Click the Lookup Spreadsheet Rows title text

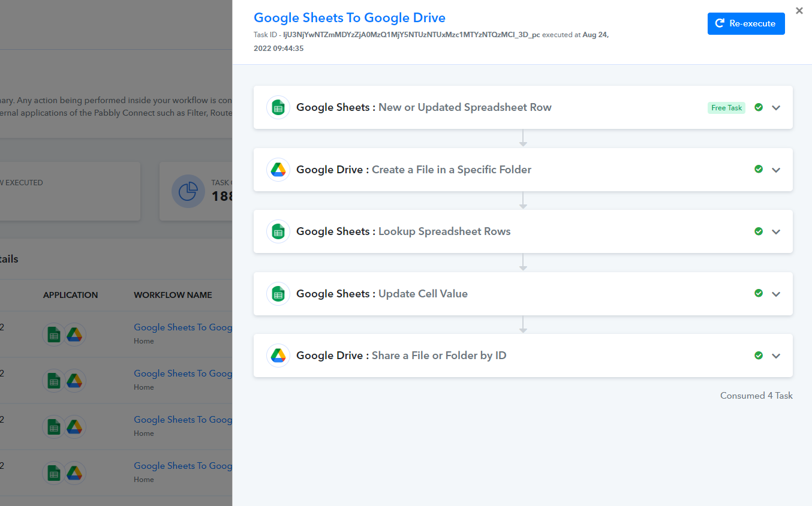pos(444,231)
